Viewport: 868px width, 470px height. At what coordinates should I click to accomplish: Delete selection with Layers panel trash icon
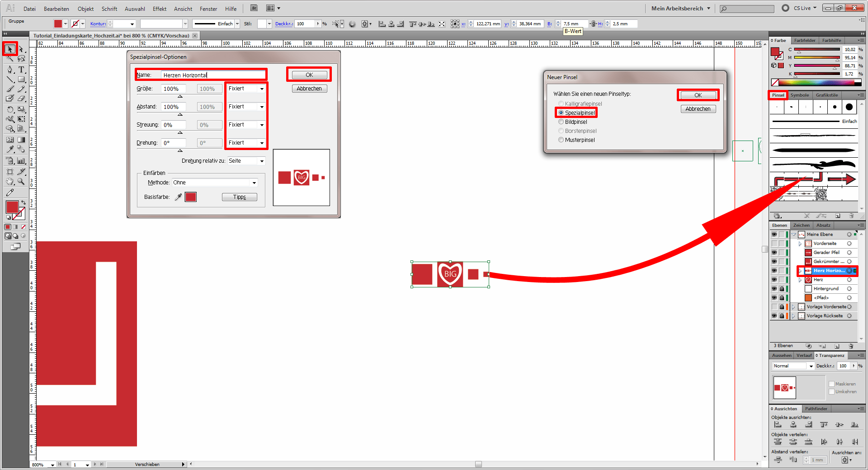point(851,346)
